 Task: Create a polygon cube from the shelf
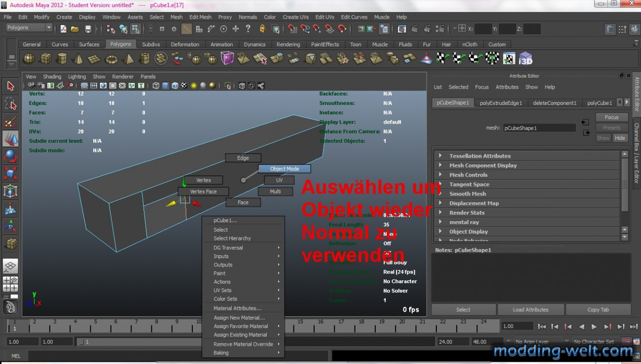pos(45,59)
